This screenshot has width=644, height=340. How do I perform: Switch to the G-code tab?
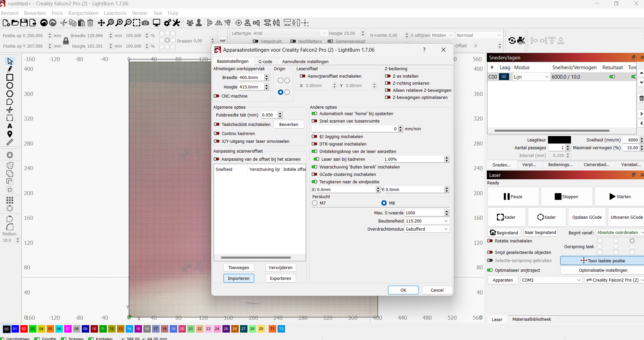265,61
